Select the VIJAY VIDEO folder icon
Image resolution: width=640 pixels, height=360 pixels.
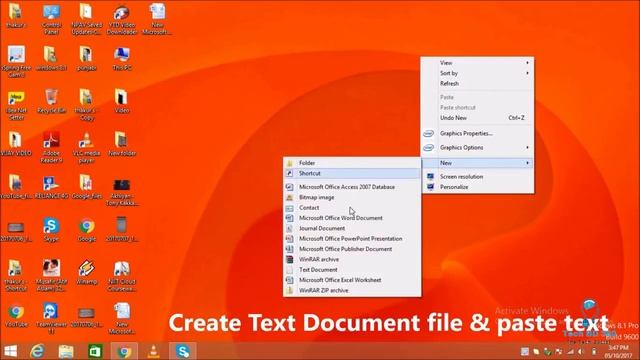click(x=16, y=144)
